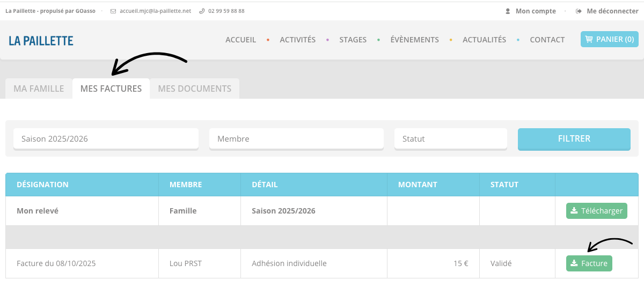Click the Contact navigation link
The image size is (644, 287).
tap(547, 40)
